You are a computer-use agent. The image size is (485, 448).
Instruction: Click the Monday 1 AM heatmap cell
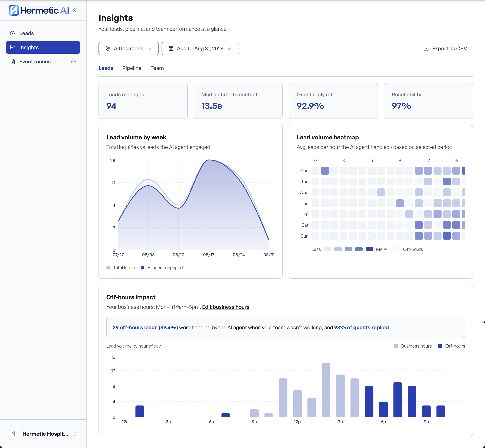click(x=325, y=171)
